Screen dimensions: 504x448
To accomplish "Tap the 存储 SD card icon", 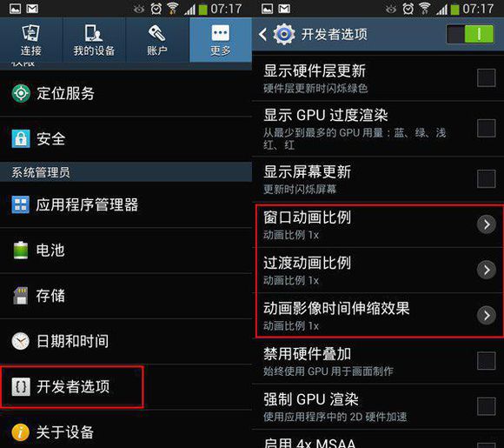I will tap(21, 296).
